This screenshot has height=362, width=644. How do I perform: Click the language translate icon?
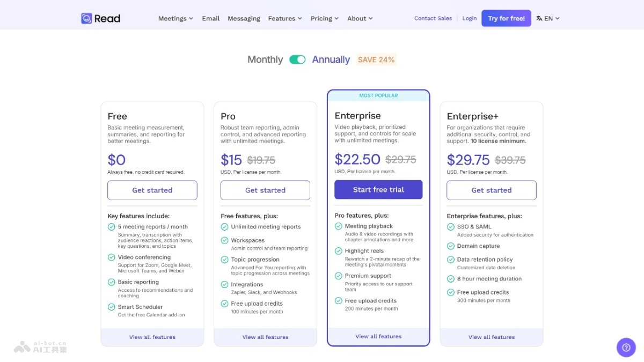tap(539, 18)
